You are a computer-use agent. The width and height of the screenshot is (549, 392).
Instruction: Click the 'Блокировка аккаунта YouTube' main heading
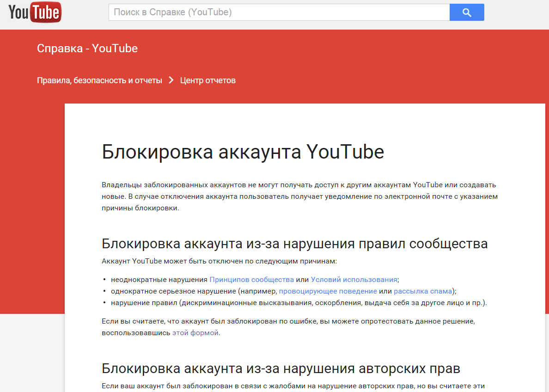point(243,152)
